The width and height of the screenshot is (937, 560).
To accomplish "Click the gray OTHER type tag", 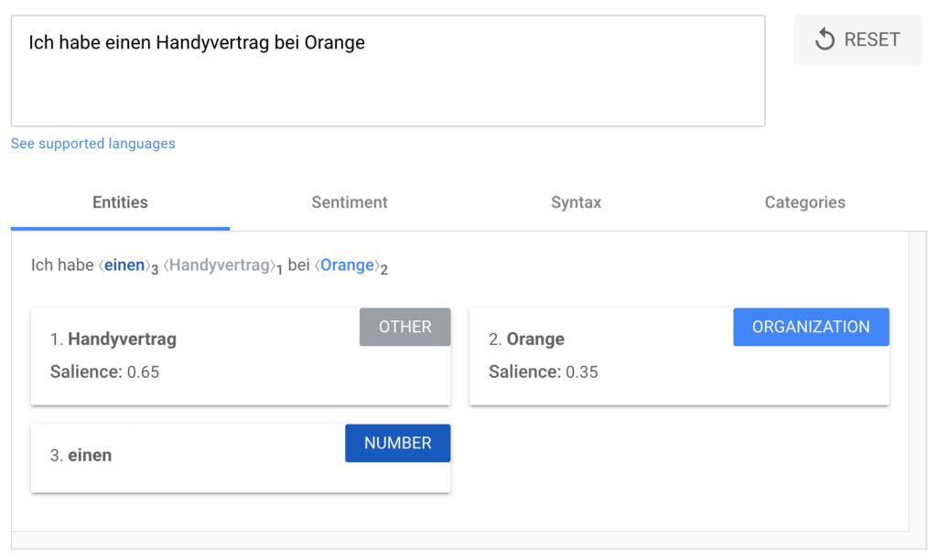I will [404, 327].
